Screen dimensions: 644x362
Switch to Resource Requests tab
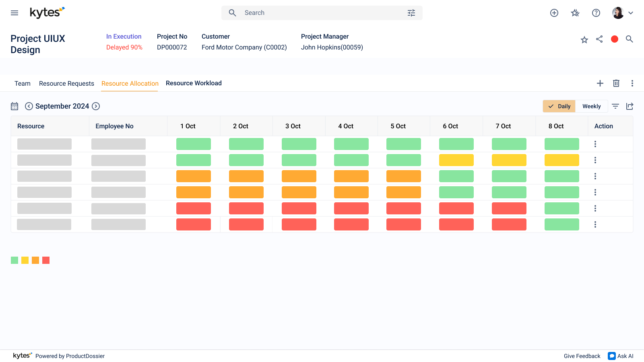66,84
